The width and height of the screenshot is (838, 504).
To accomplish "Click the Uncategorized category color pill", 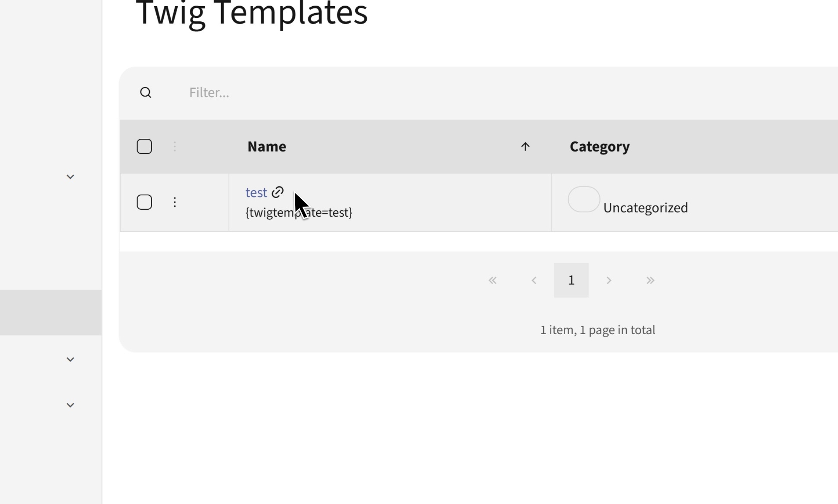I will click(583, 199).
